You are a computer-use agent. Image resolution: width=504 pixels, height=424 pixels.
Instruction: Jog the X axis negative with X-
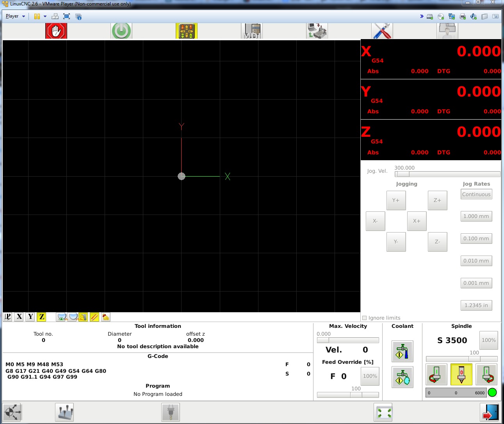[376, 221]
